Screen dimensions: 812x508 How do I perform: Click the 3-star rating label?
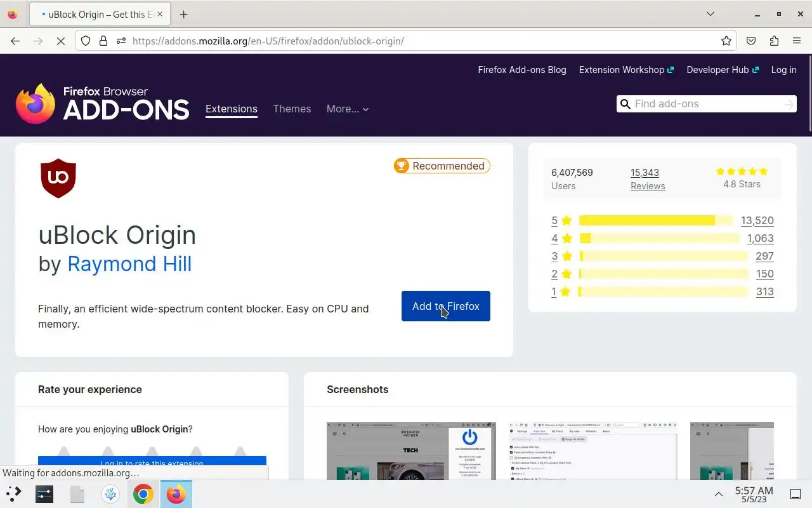point(561,256)
